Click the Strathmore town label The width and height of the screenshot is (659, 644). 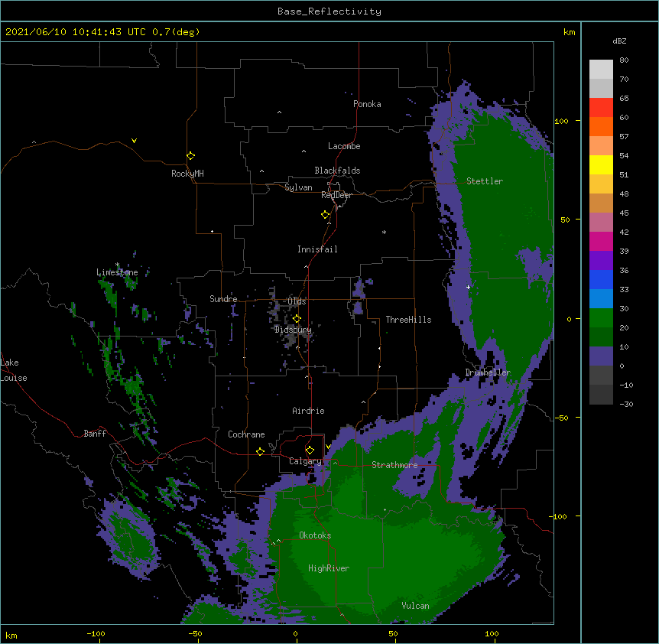(x=394, y=465)
